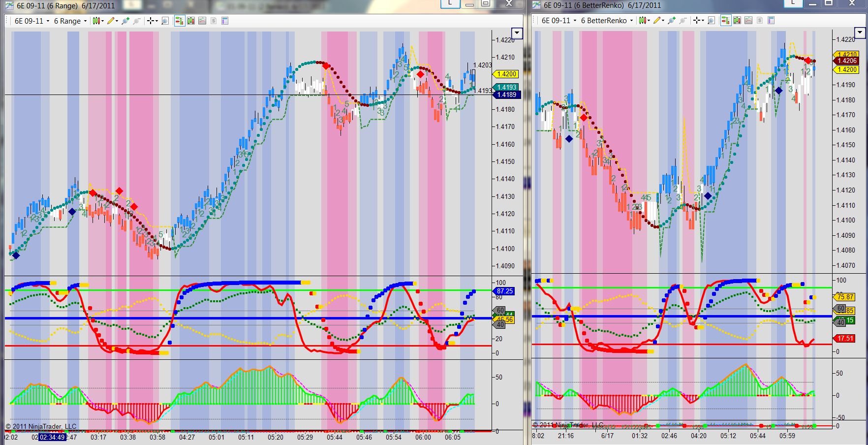
Task: Select yellow 1.4200 price marker in Range chart
Action: 507,74
